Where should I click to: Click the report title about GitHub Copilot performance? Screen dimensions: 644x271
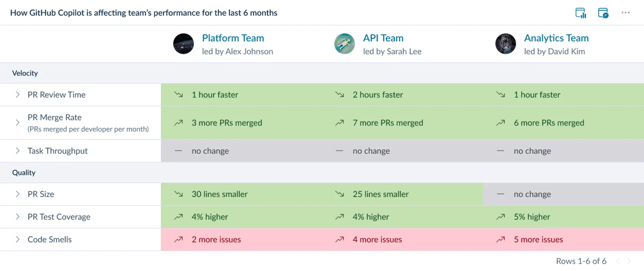144,13
